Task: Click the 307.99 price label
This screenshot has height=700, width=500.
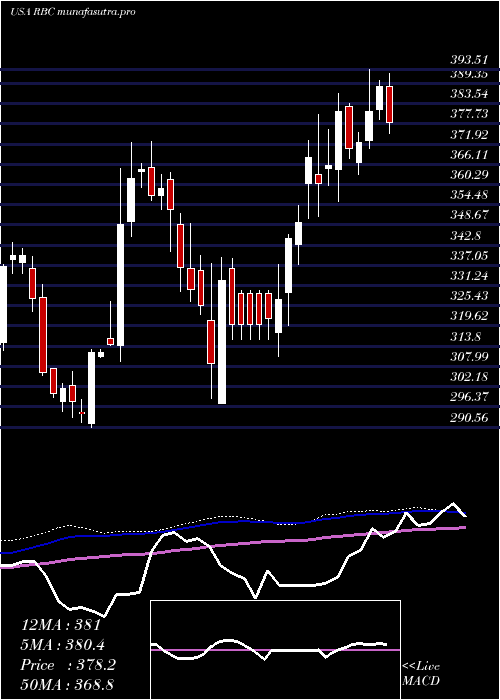Action: [x=469, y=356]
